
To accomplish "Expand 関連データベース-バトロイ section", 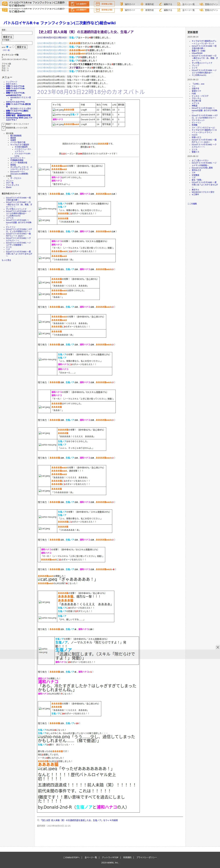I will coord(3,124).
